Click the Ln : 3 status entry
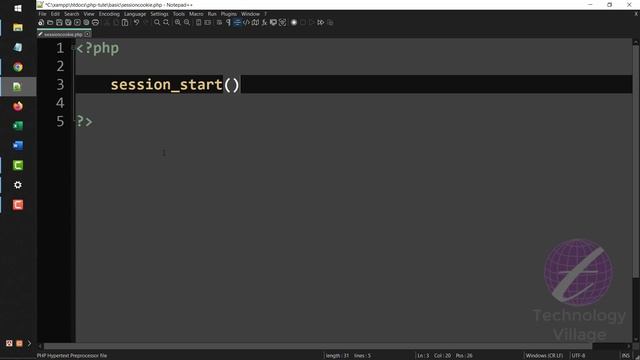This screenshot has width=640, height=360. 423,356
